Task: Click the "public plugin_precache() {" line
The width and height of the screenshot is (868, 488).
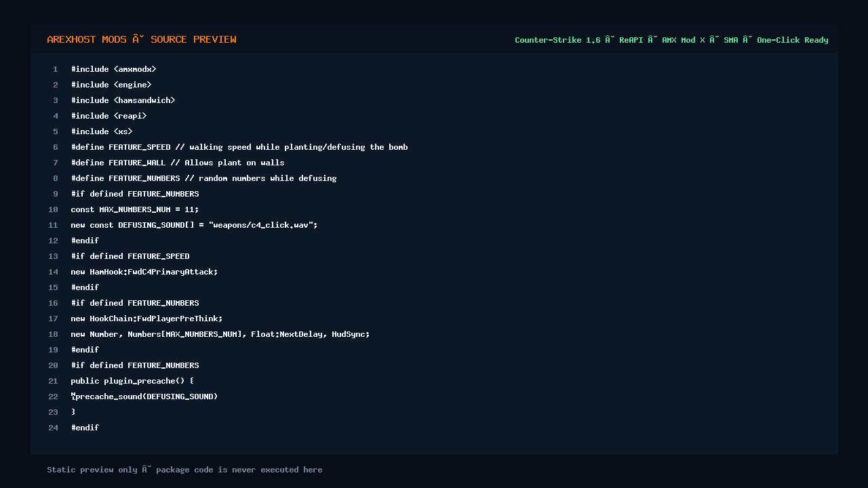Action: 132,381
